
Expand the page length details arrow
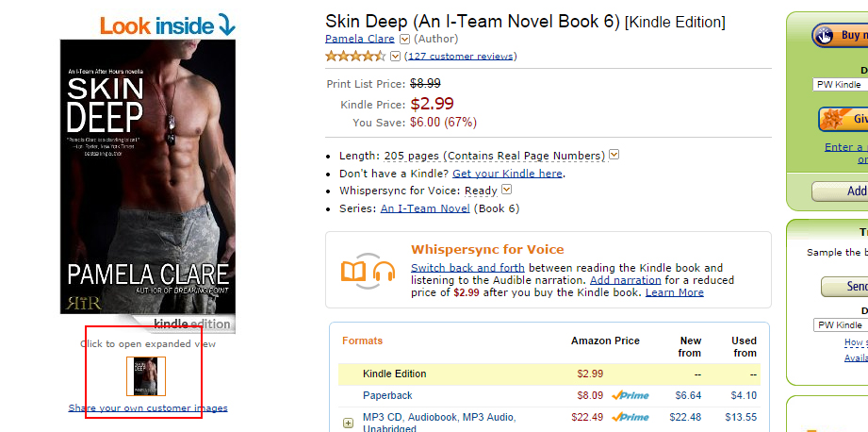pyautogui.click(x=614, y=155)
